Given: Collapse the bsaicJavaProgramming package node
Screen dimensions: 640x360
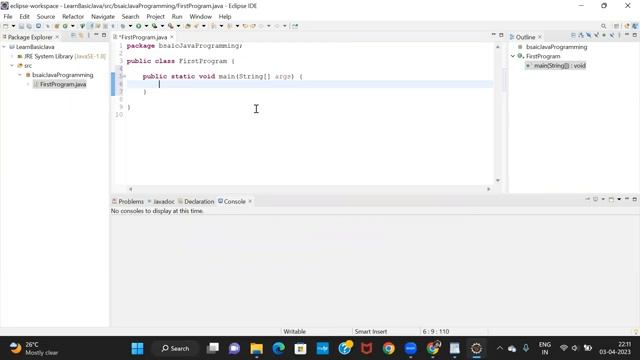Looking at the screenshot, I should pyautogui.click(x=20, y=75).
